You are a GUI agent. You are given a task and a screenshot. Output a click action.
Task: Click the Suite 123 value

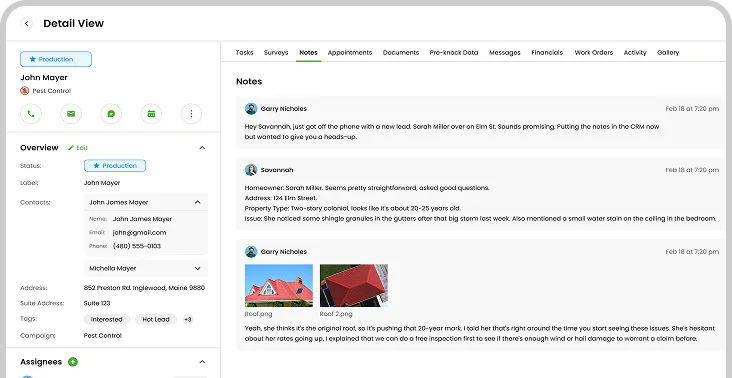tap(97, 303)
